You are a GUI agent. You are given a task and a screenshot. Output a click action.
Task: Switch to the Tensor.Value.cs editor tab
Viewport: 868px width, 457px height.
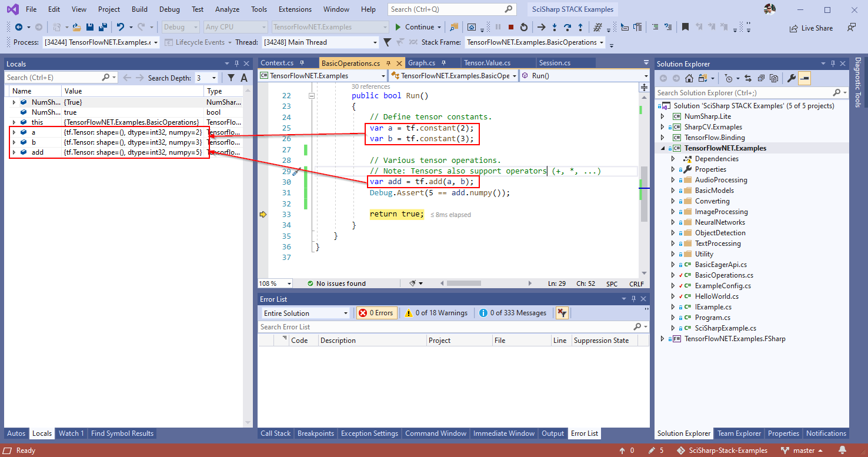(x=487, y=63)
